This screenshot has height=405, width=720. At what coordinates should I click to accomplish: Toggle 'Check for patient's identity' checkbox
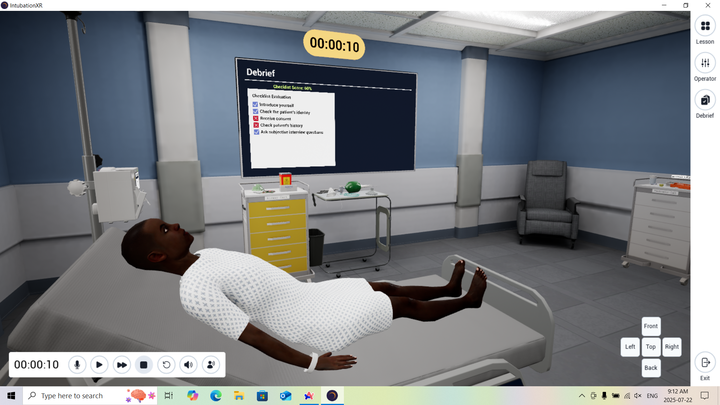[256, 112]
